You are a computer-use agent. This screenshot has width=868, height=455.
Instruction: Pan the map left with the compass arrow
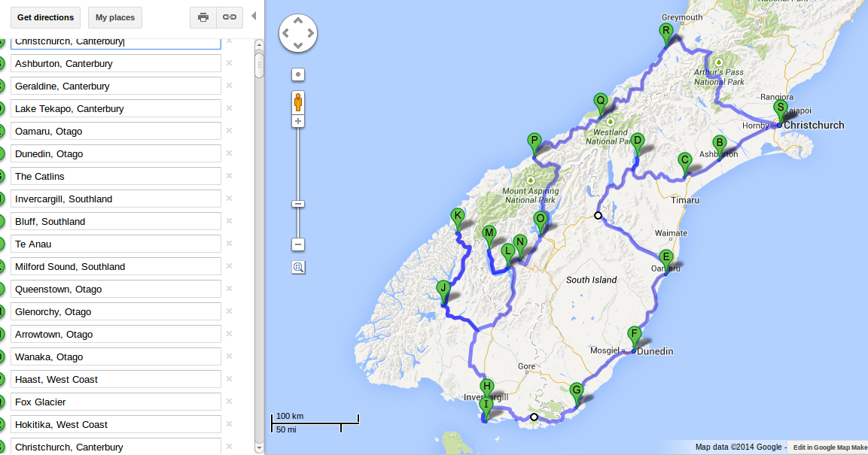click(x=285, y=33)
